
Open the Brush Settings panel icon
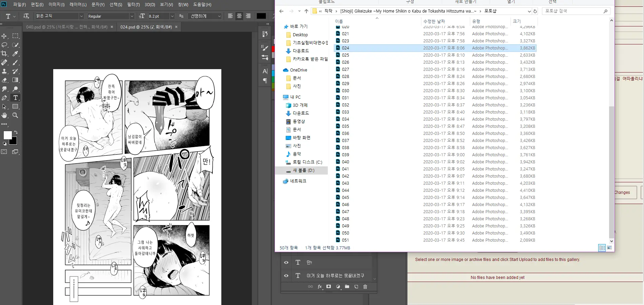pyautogui.click(x=265, y=48)
